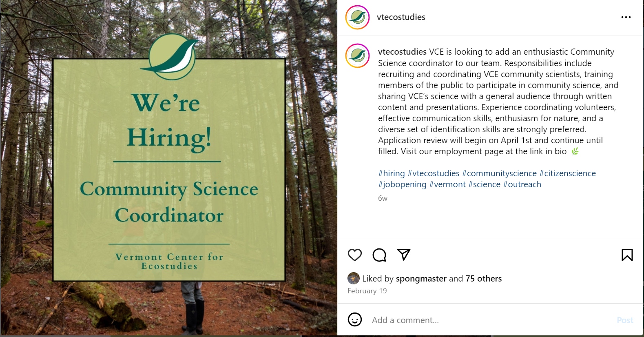The image size is (644, 337).
Task: Open the three-dot more options menu
Action: (626, 17)
